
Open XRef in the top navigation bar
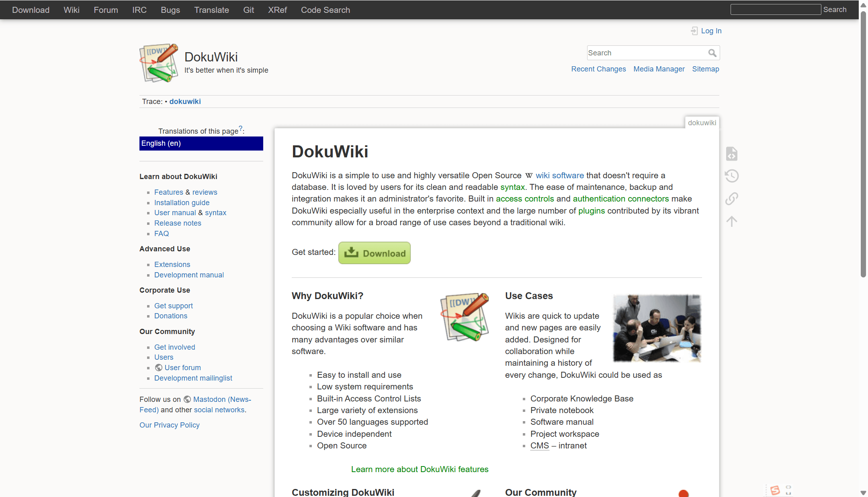click(x=277, y=10)
